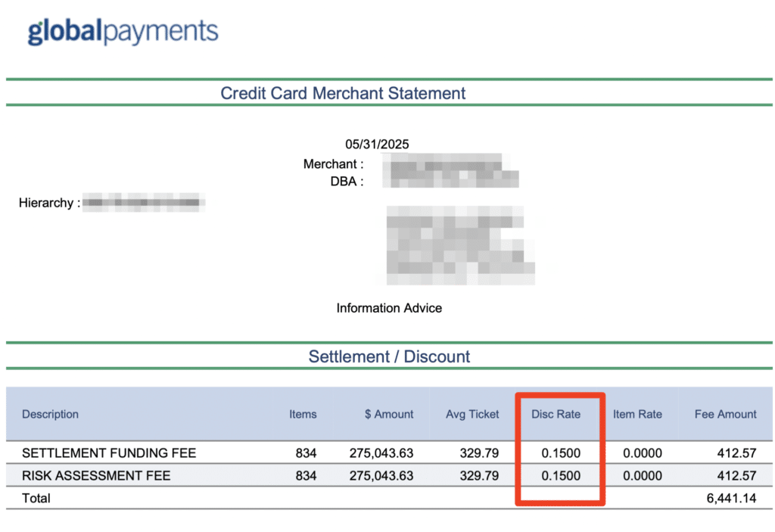This screenshot has height=532, width=775.
Task: Click the Global Payments logo
Action: [x=123, y=32]
